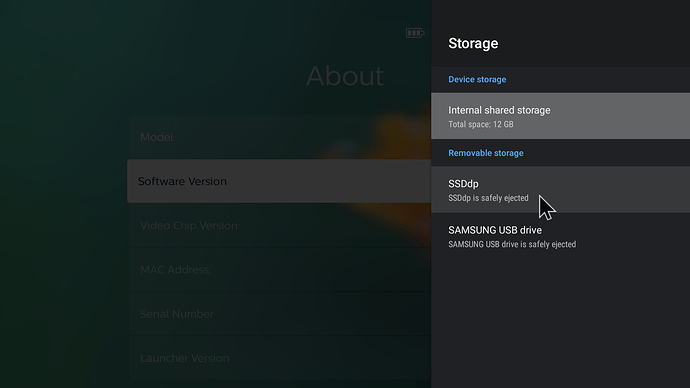Image resolution: width=690 pixels, height=388 pixels.
Task: Open SAMSUNG USB drive entry
Action: click(x=560, y=236)
